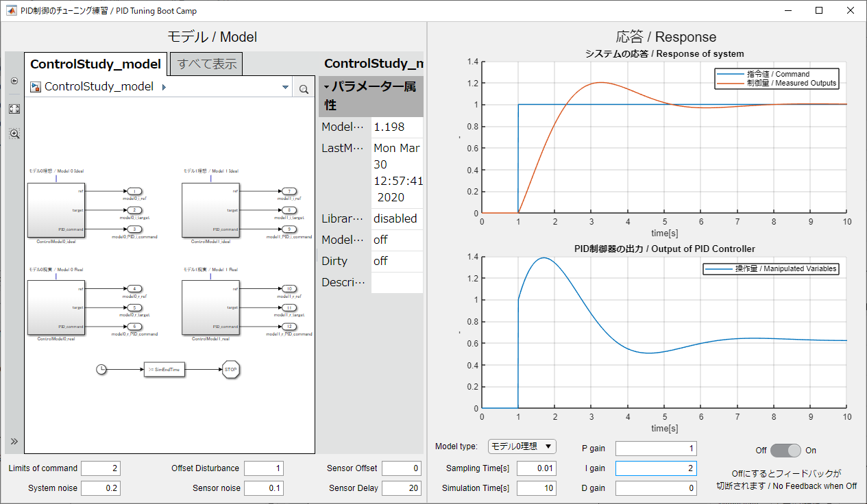Click the clock block in the diagram

101,369
